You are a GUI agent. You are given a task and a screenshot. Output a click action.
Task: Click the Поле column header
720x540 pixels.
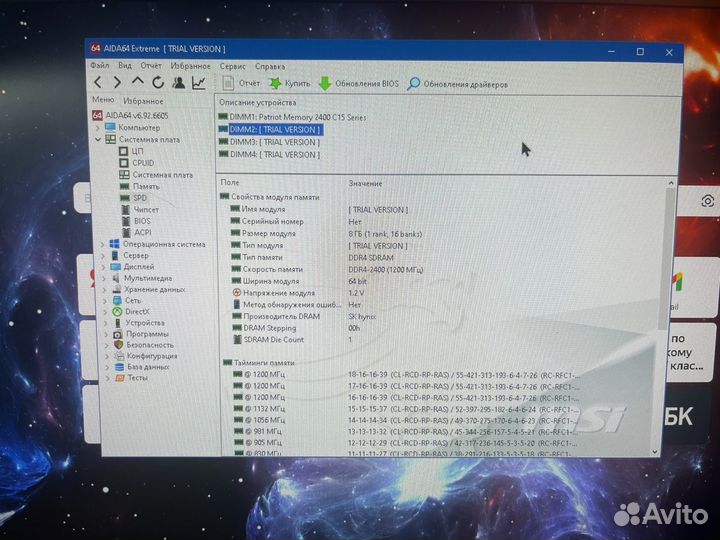pos(230,182)
